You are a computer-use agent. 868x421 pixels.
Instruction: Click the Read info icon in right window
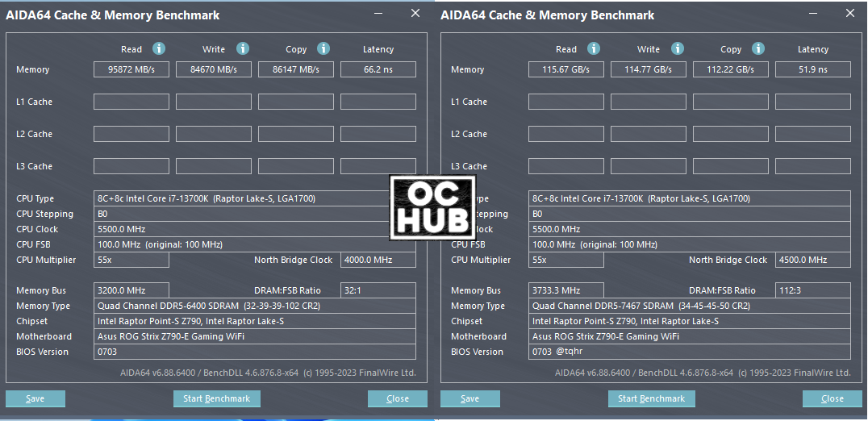pyautogui.click(x=594, y=49)
